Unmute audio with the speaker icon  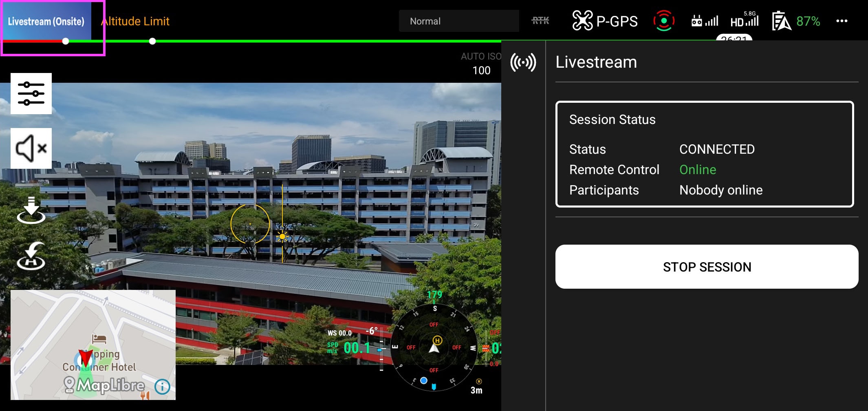tap(31, 148)
